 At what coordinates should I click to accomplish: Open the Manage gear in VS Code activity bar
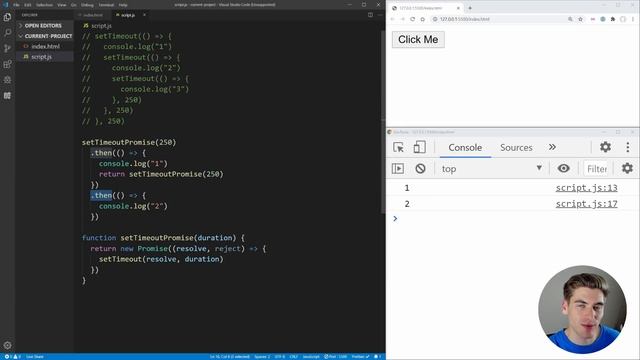pos(7,345)
